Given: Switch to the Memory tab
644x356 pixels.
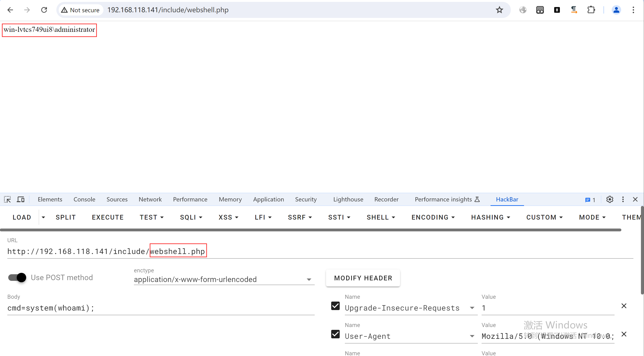Looking at the screenshot, I should [230, 199].
